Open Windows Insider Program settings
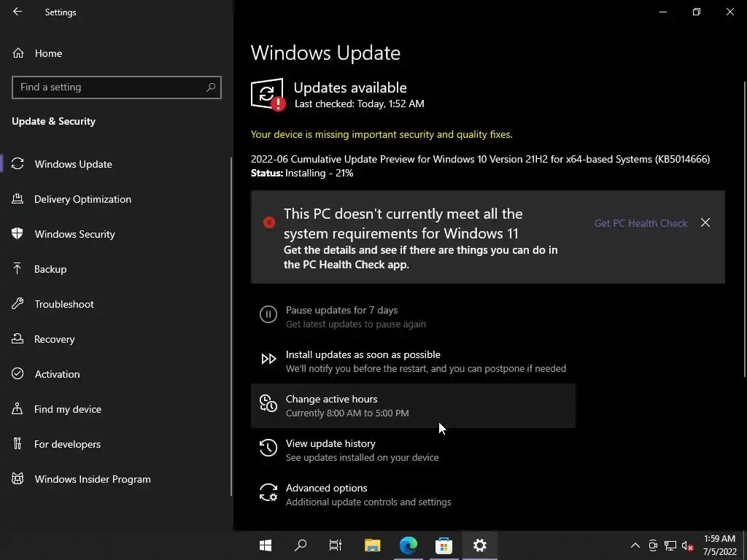Screen dimensions: 747x560 (116, 479)
